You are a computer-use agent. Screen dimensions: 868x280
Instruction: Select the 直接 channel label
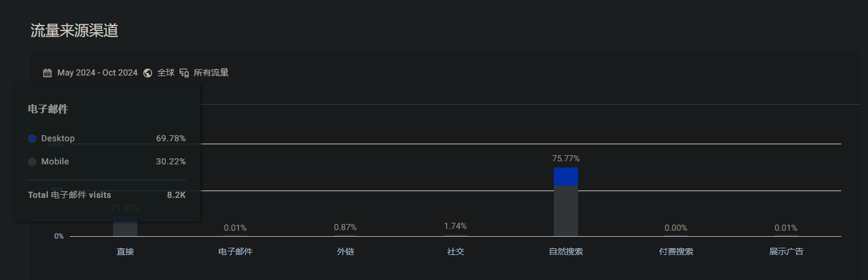coord(125,251)
